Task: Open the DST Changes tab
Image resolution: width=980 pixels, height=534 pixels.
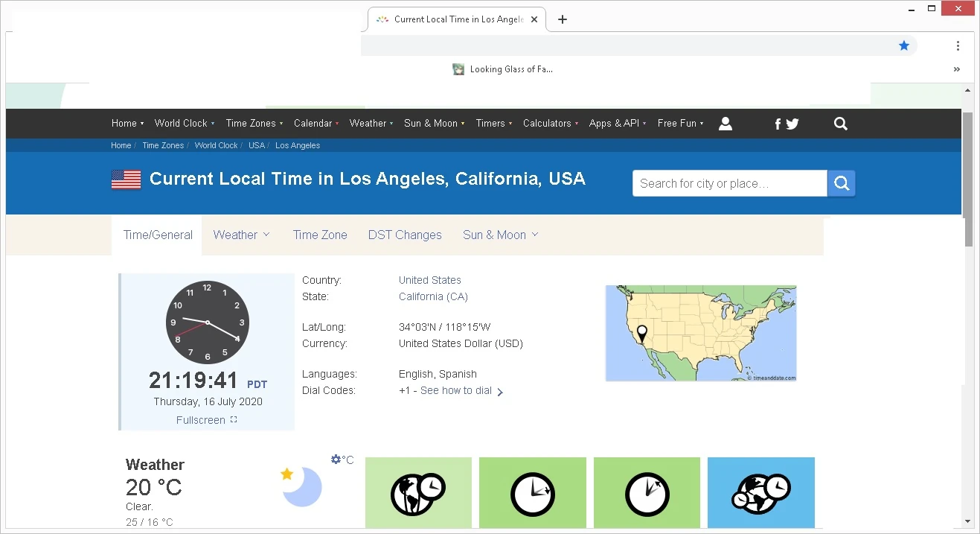Action: pos(405,235)
